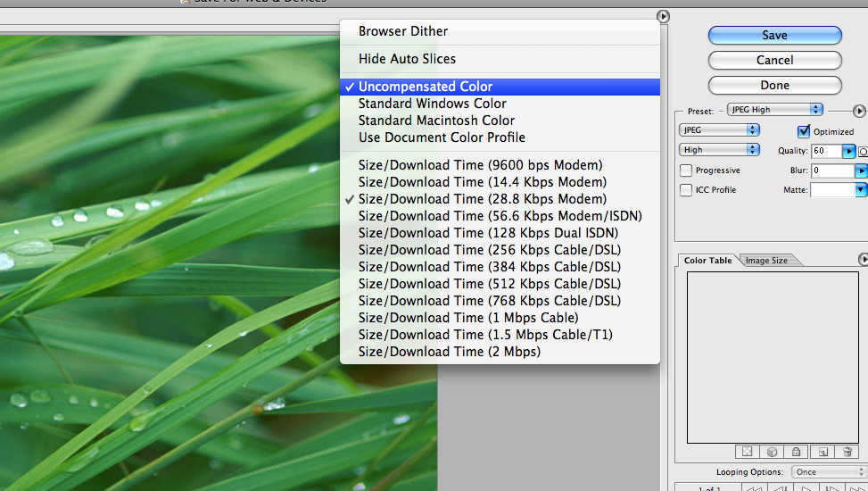Viewport: 868px width, 491px height.
Task: Click the lock color padlock icon
Action: tap(796, 452)
